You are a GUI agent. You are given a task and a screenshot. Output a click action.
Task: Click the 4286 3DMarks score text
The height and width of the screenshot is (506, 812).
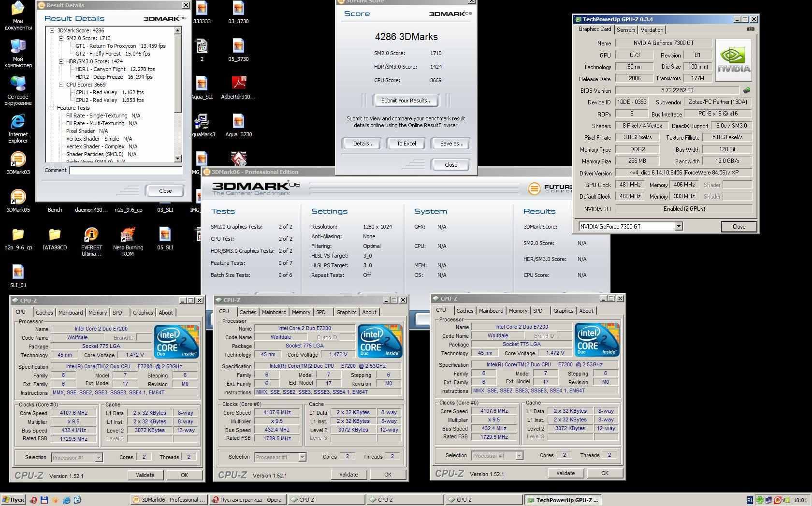(406, 37)
